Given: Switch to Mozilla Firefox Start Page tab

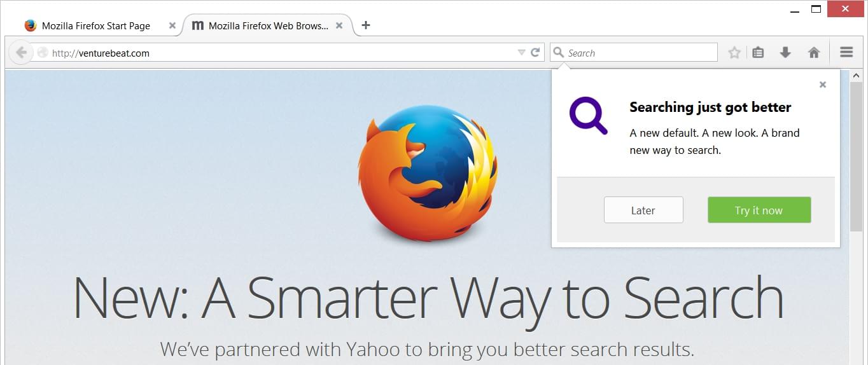Looking at the screenshot, I should tap(95, 26).
